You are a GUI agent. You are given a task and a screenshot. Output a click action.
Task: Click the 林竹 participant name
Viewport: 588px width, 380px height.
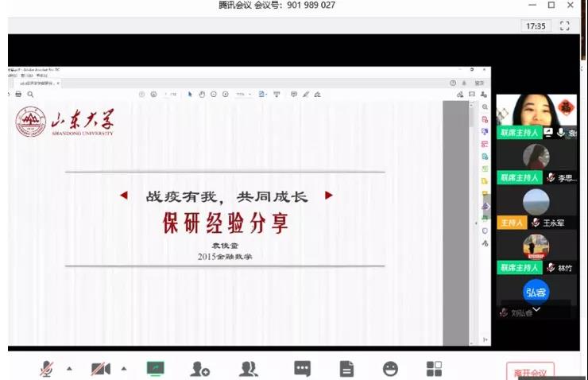pos(565,268)
